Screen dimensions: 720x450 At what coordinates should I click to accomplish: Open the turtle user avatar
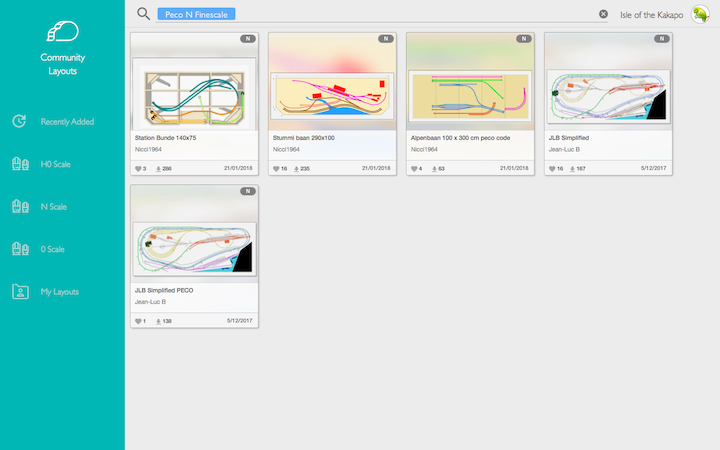pos(701,14)
